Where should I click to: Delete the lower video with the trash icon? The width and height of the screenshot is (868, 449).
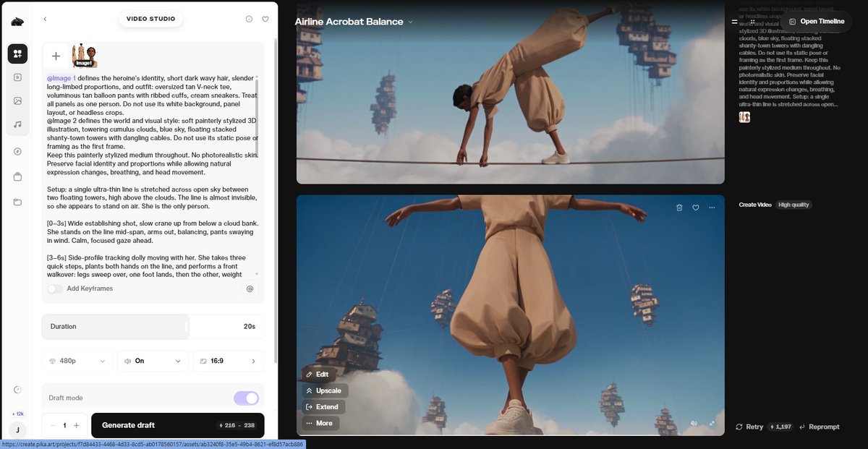[679, 208]
